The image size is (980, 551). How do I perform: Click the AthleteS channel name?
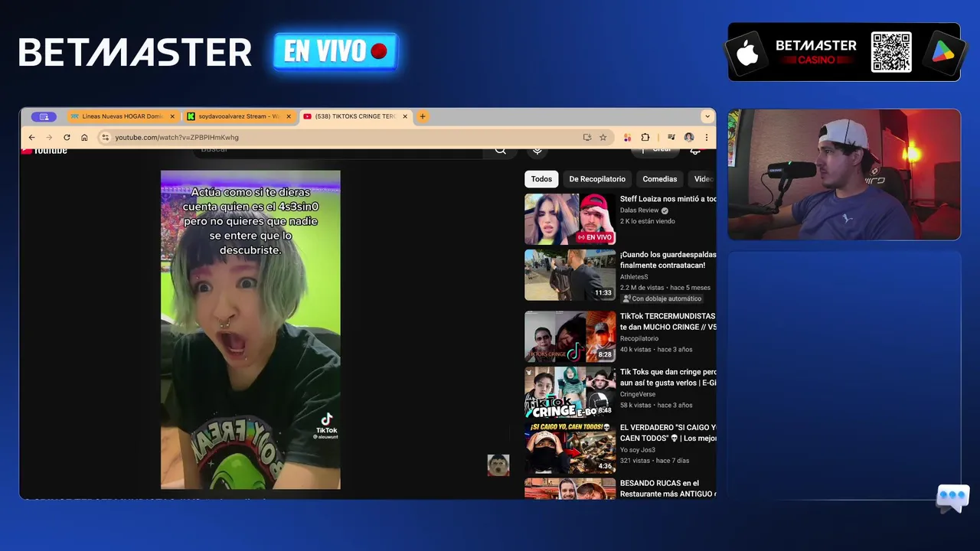point(634,277)
